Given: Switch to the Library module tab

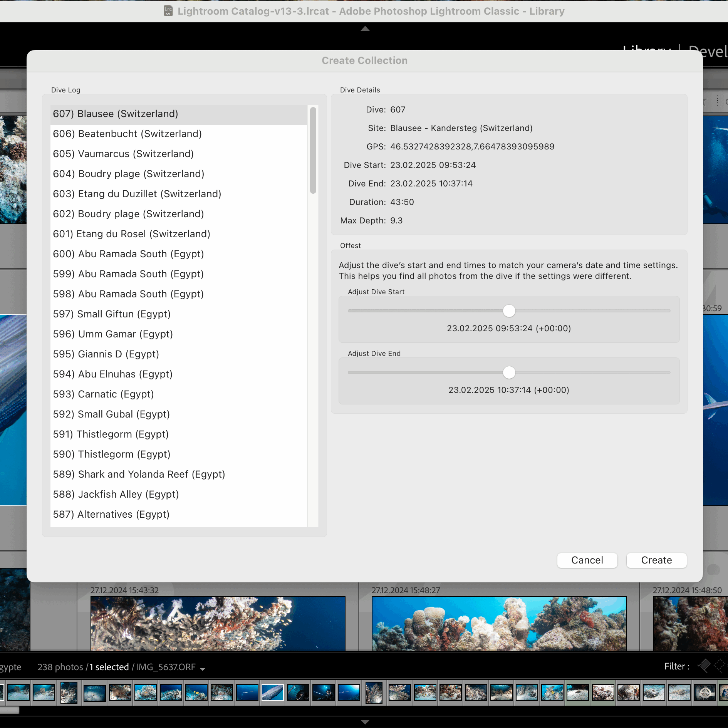Looking at the screenshot, I should (647, 51).
